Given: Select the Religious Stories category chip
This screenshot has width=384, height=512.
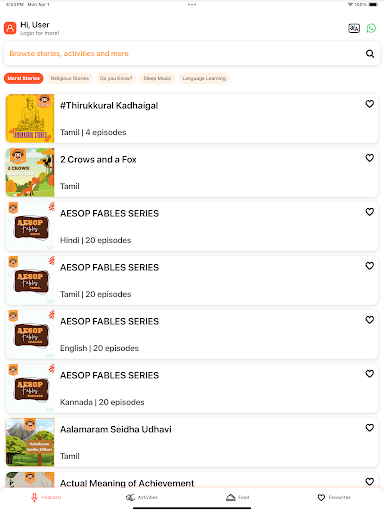Looking at the screenshot, I should (x=70, y=78).
